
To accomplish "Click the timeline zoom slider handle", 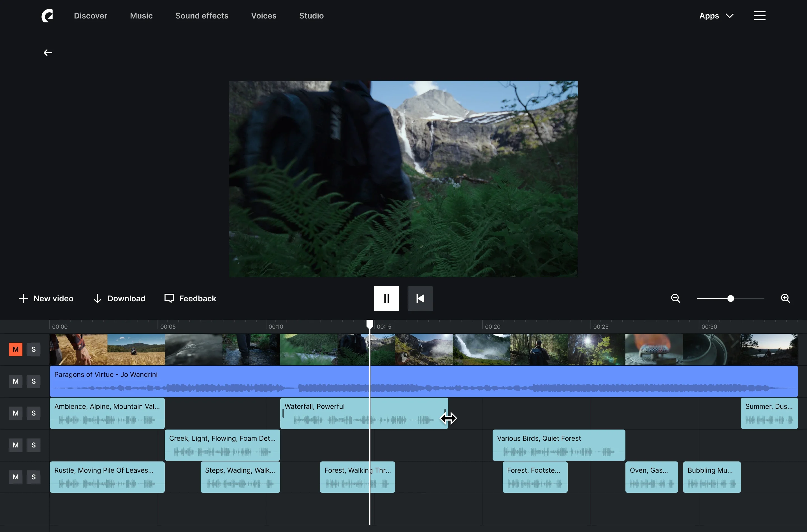I will pos(731,298).
